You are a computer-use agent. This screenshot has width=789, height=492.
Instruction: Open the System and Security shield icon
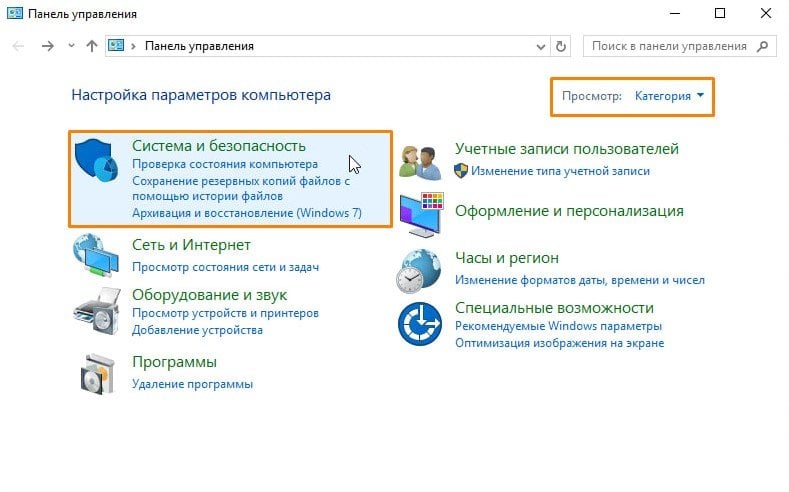tap(96, 161)
